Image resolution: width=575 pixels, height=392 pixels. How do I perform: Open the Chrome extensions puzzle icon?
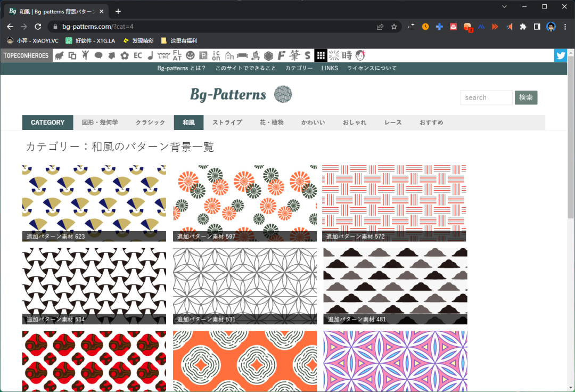[523, 27]
